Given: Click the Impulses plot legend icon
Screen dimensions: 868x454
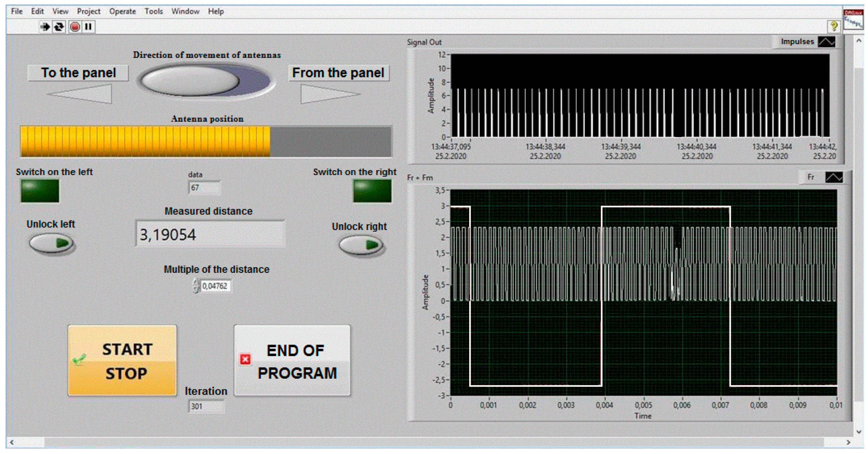Looking at the screenshot, I should click(x=826, y=42).
